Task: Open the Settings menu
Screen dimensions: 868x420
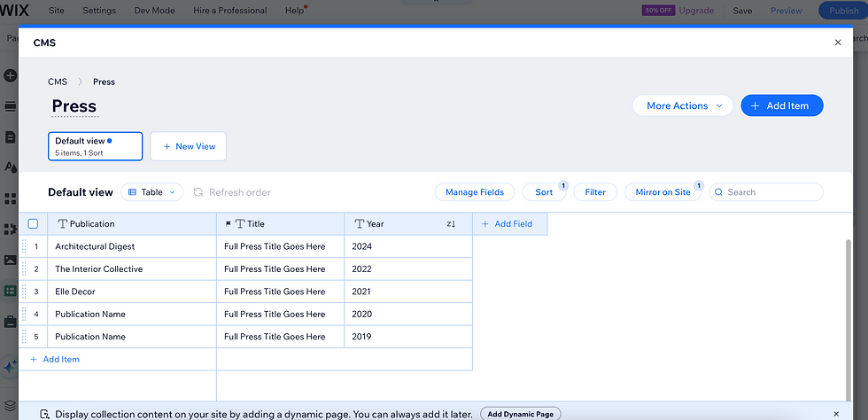Action: tap(99, 11)
